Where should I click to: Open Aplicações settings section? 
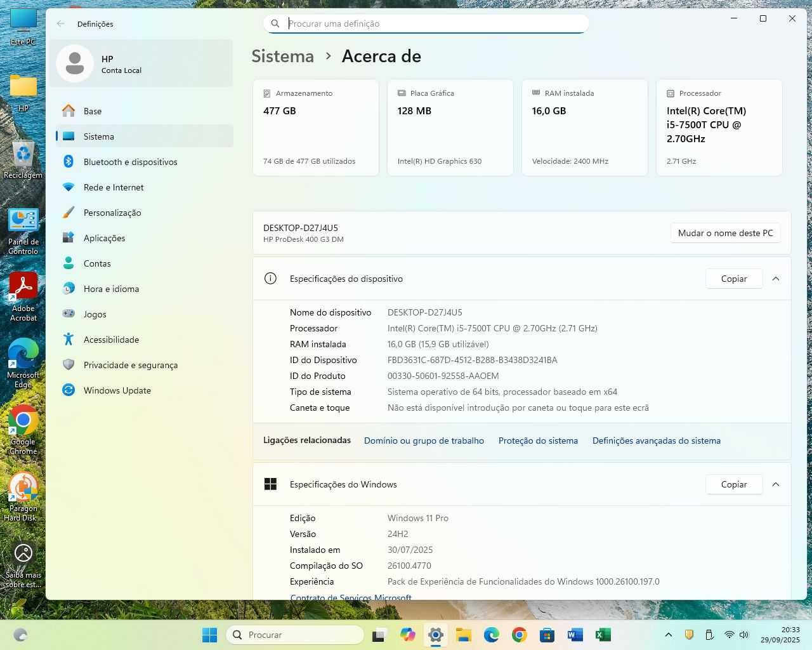pos(145,238)
